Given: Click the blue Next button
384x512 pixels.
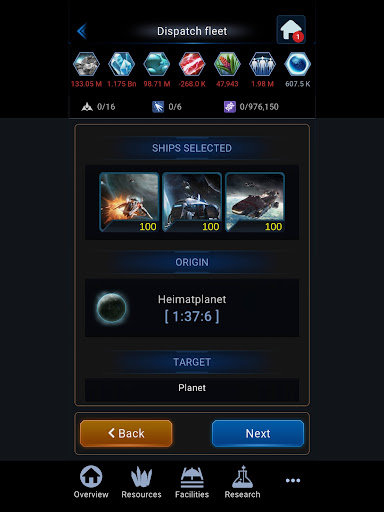Looking at the screenshot, I should point(258,433).
